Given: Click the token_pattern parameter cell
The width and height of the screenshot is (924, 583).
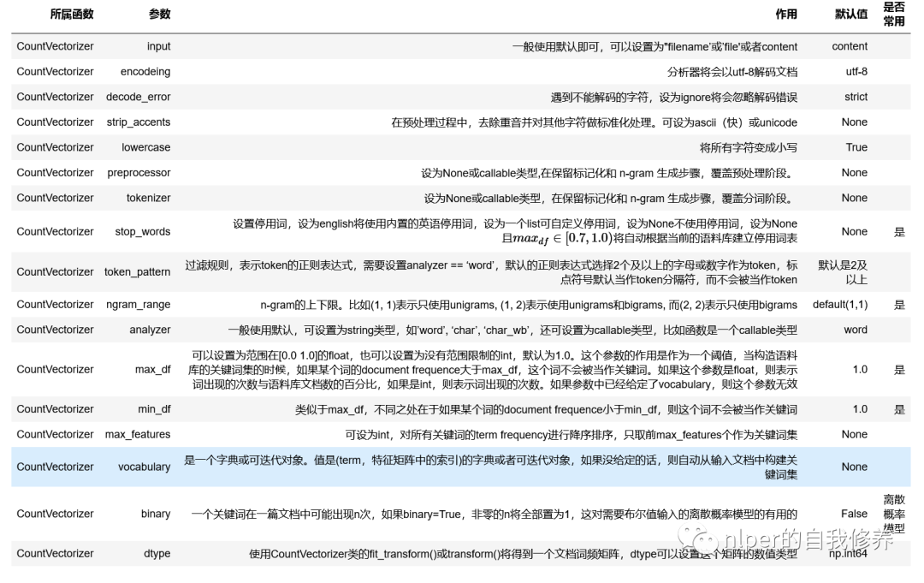Looking at the screenshot, I should point(137,272).
